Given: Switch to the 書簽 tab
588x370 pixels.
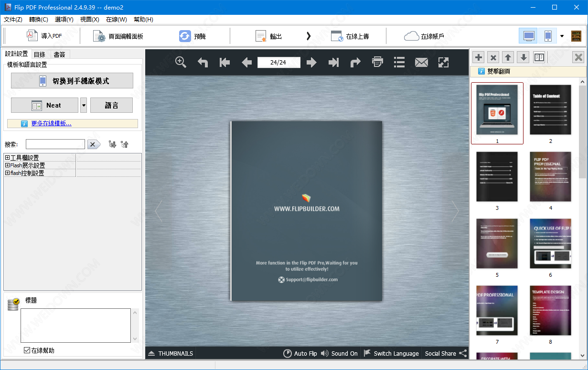Looking at the screenshot, I should [60, 54].
